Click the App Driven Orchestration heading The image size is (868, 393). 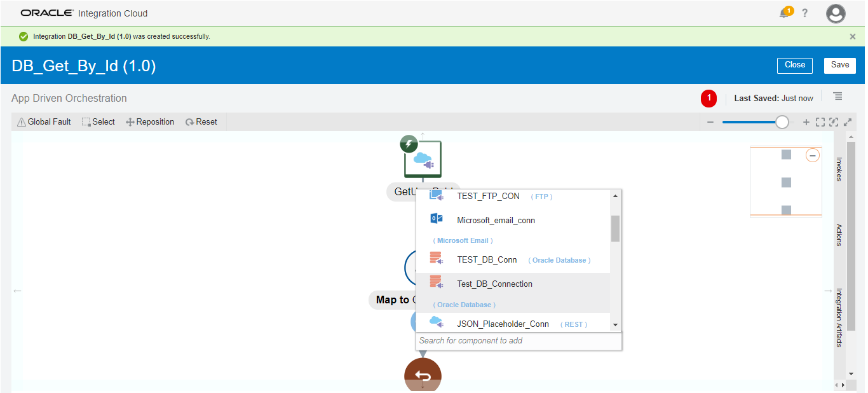69,98
